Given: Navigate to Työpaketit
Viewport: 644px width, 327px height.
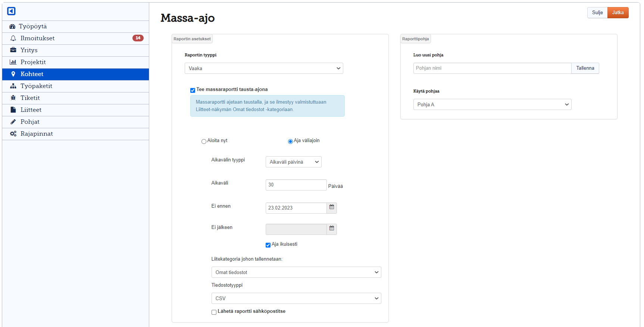Looking at the screenshot, I should pos(75,86).
